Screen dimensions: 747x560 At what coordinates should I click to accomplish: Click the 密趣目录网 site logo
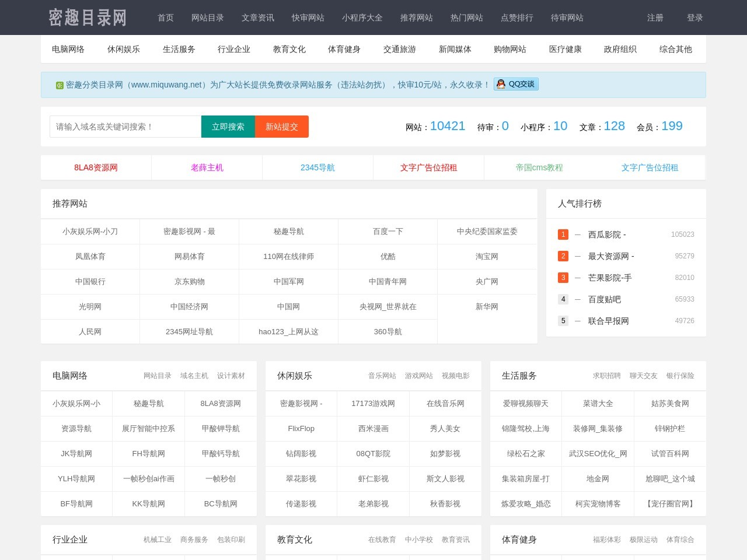86,17
